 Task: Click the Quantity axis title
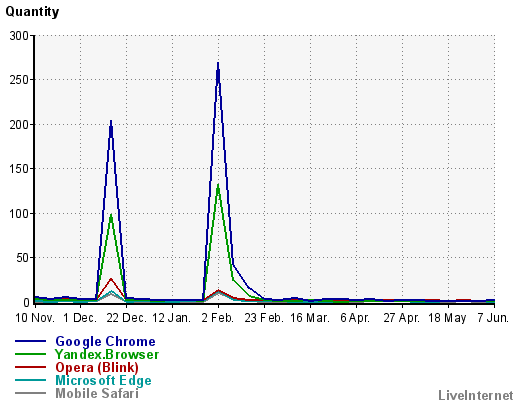coord(32,12)
